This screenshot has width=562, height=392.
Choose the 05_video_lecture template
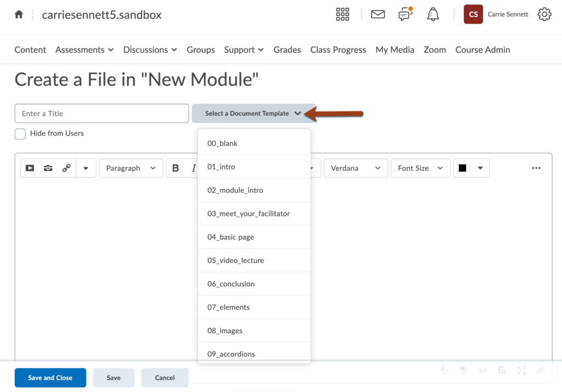tap(254, 260)
